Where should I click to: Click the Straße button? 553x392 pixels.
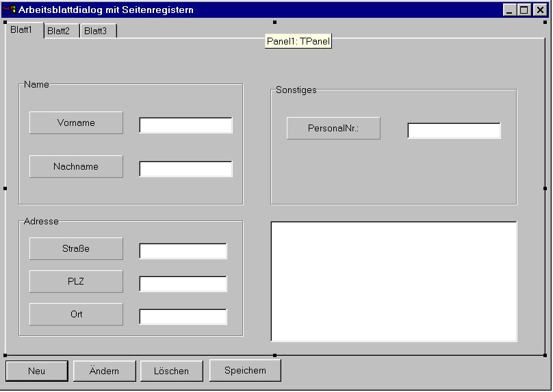(x=76, y=249)
